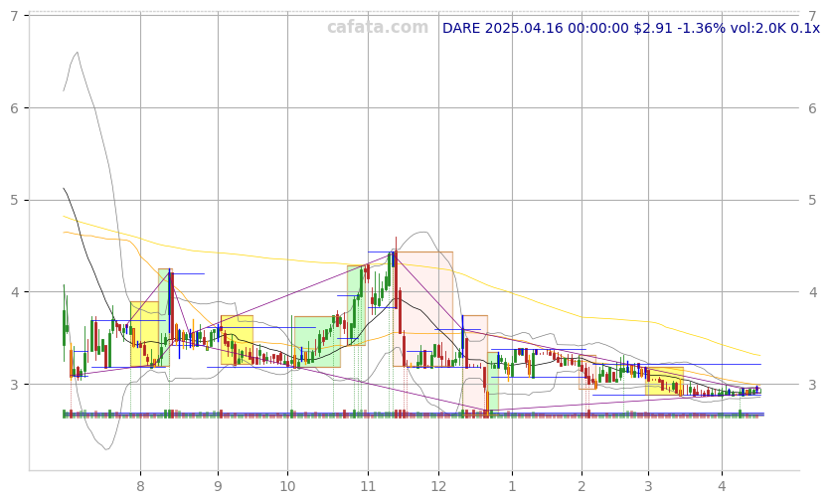The height and width of the screenshot is (504, 830).
Task: Select price label 3 on the left axis
Action: coord(15,385)
